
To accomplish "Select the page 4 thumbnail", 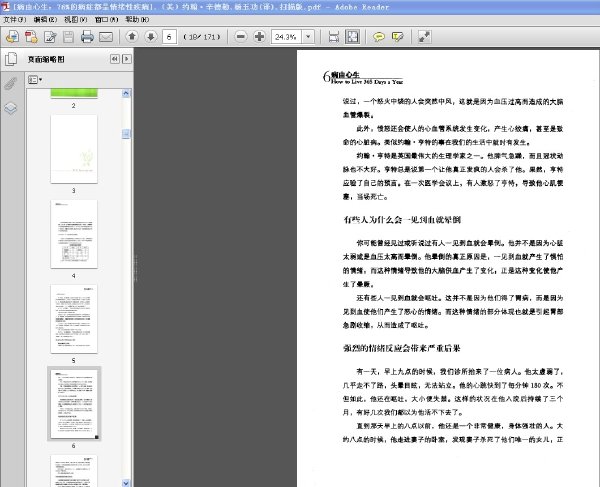I will click(x=74, y=234).
